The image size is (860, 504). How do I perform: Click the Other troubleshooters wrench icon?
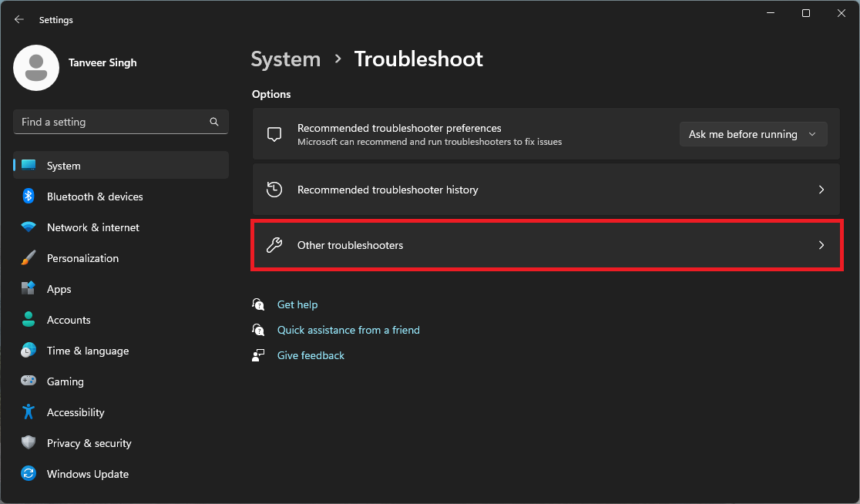point(274,244)
